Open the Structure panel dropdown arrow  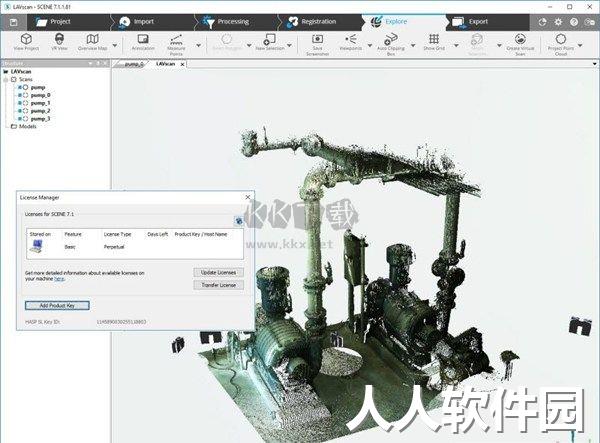coord(90,64)
